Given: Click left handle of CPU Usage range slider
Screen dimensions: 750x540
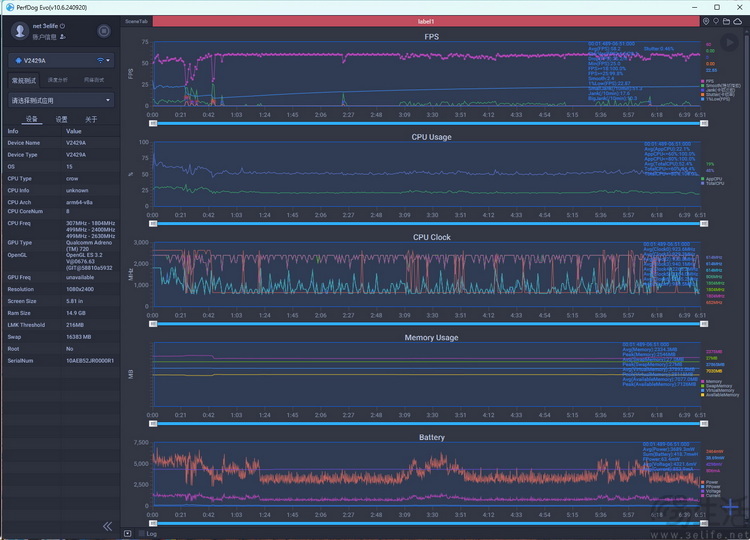Looking at the screenshot, I should [153, 223].
